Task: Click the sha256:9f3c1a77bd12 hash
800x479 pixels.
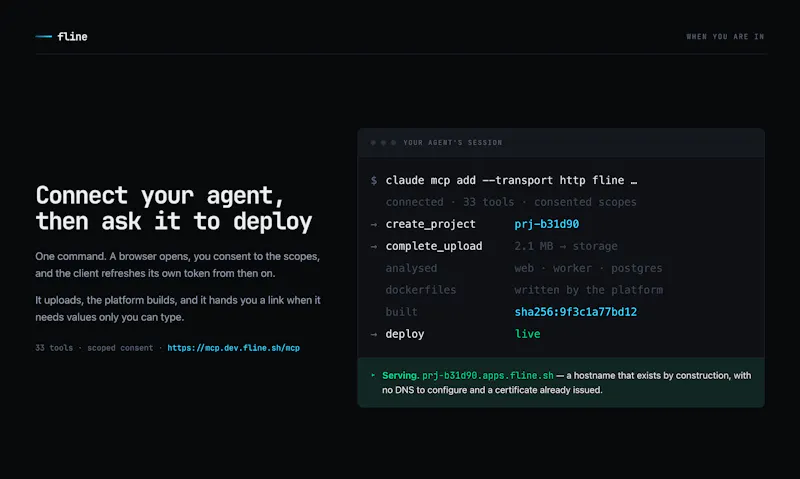Action: click(576, 312)
